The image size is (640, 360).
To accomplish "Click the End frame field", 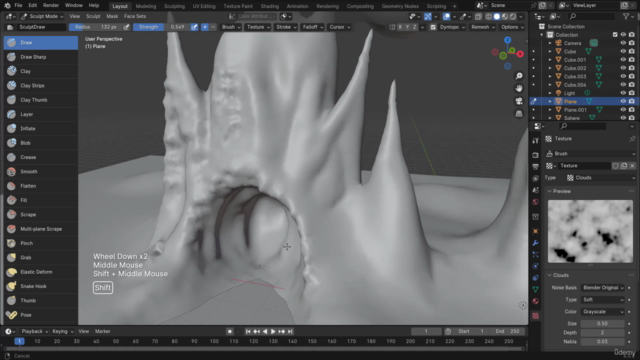I will click(507, 331).
